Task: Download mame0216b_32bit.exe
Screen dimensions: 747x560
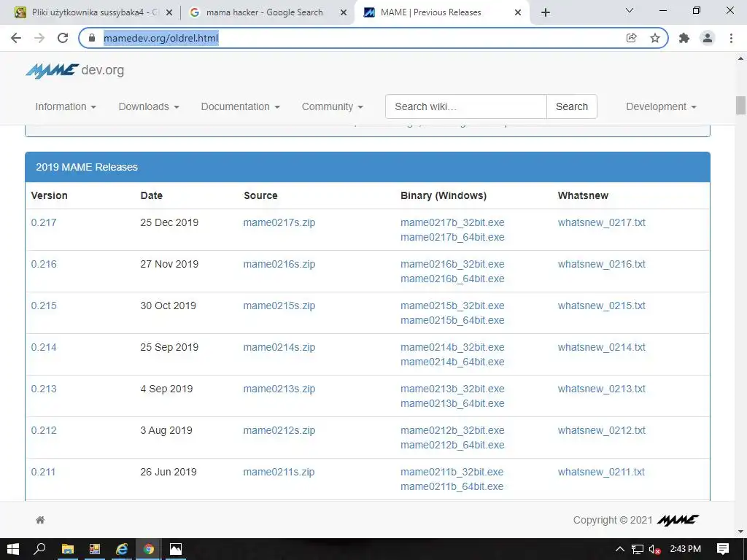Action: 452,264
